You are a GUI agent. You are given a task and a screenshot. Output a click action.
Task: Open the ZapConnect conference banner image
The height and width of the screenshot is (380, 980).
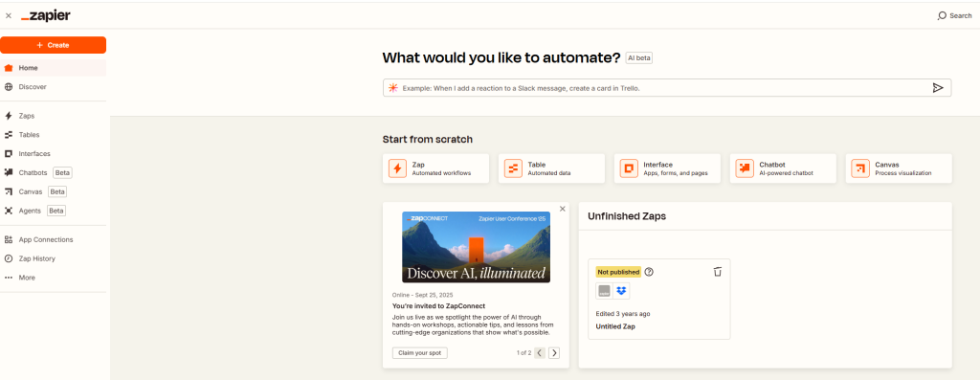(477, 247)
